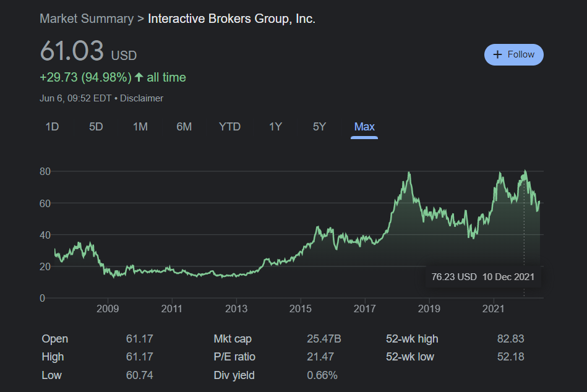The height and width of the screenshot is (392, 587).
Task: Click the selected Max tab
Action: tap(364, 127)
